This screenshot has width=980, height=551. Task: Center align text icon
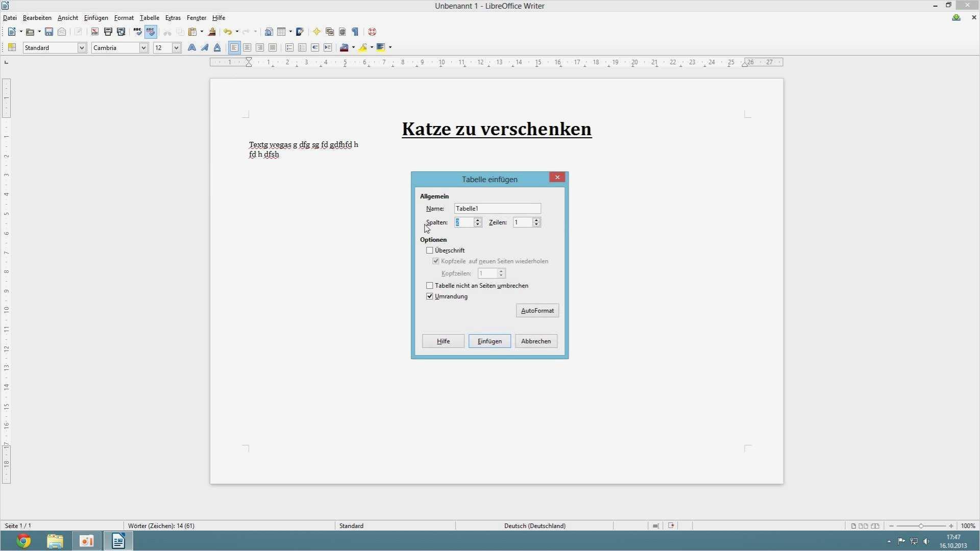(247, 47)
